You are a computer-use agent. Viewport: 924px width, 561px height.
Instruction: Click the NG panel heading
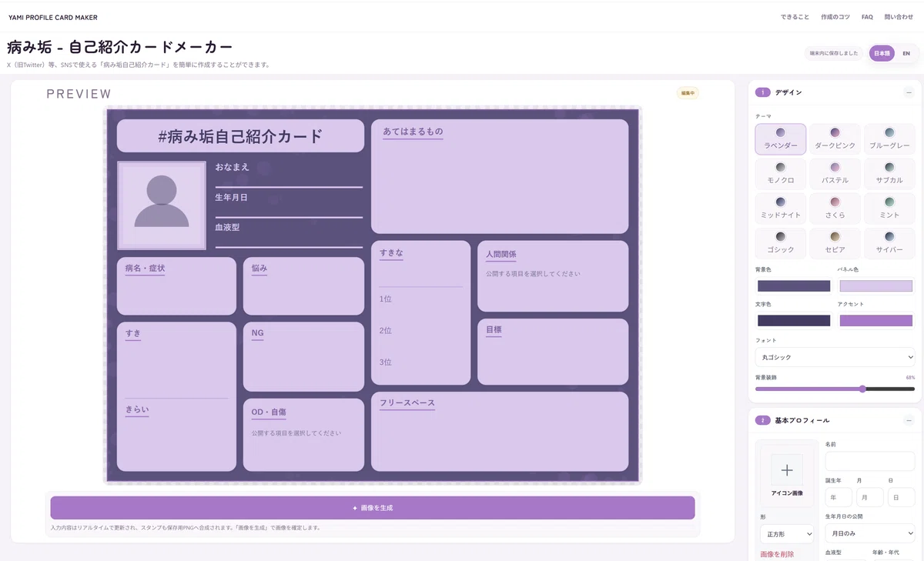coord(257,333)
